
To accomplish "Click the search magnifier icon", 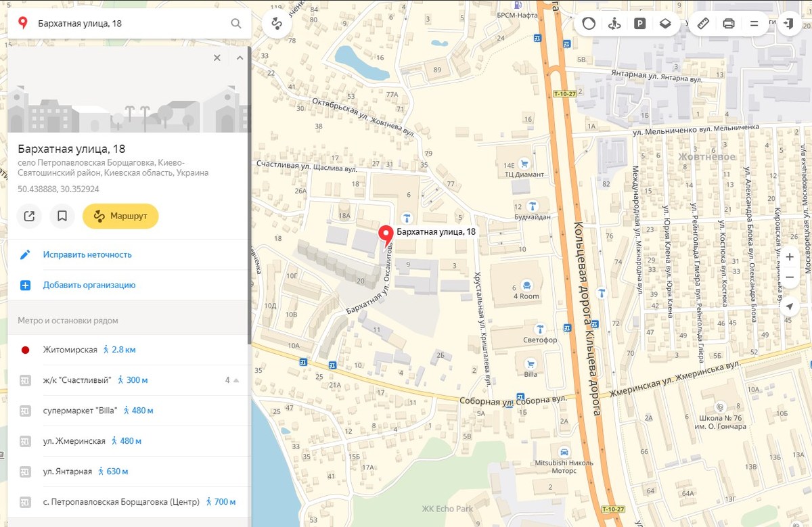I will coord(235,24).
